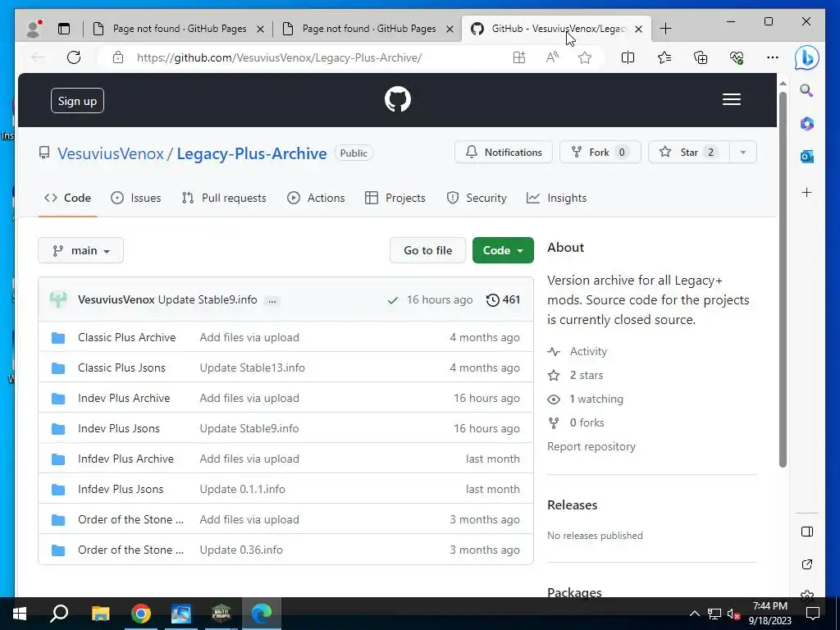Click the app available icon in address bar
The image size is (840, 630).
pyautogui.click(x=519, y=57)
